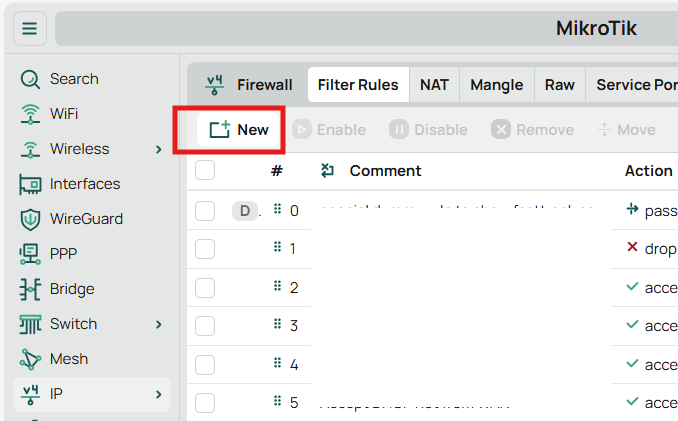This screenshot has height=421, width=678.
Task: Open the Raw tab
Action: pyautogui.click(x=560, y=85)
